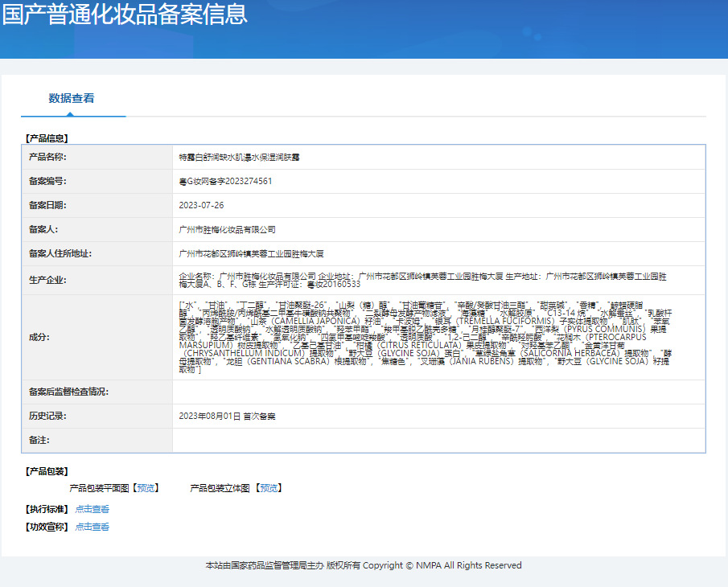
Task: Click 点击查看 next to 功效宣称
Action: pos(93,527)
